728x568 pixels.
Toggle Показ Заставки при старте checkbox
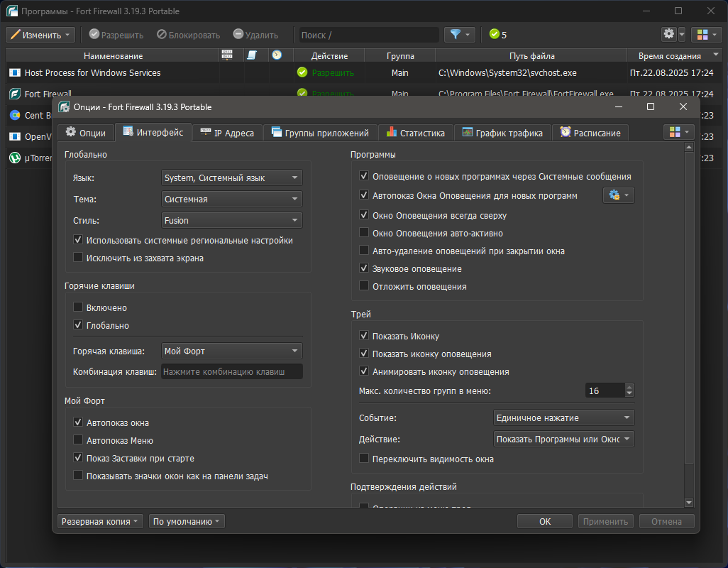point(78,457)
